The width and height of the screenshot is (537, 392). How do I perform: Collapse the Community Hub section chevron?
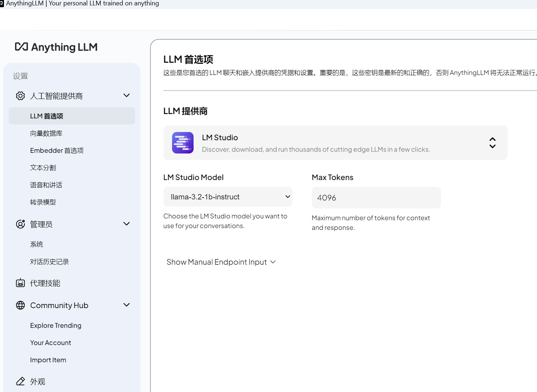coord(127,305)
